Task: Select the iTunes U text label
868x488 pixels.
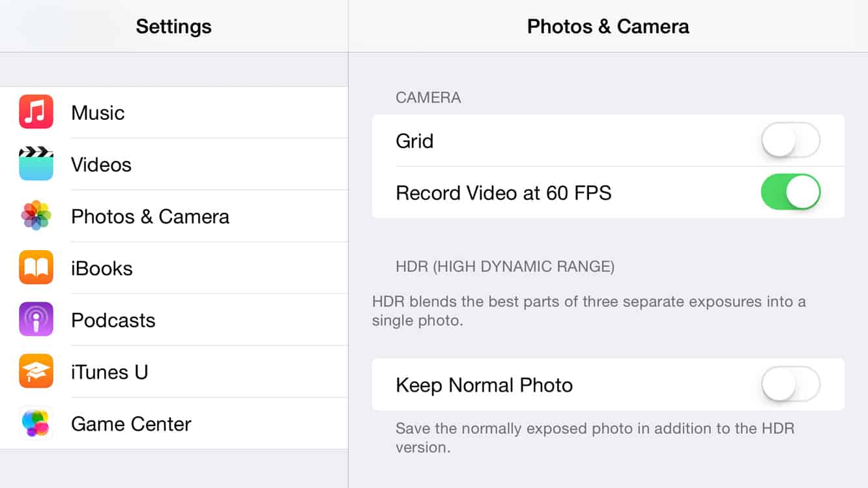Action: click(109, 372)
